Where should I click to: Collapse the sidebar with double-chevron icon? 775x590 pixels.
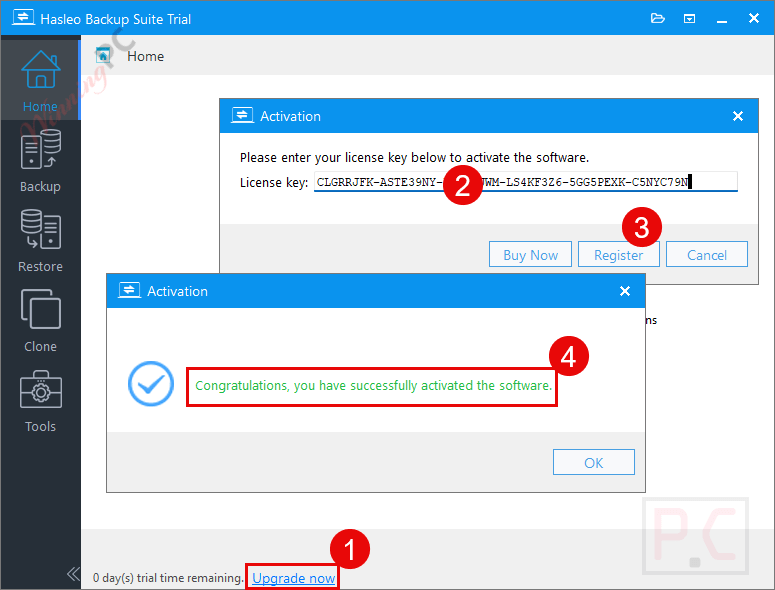(x=73, y=574)
